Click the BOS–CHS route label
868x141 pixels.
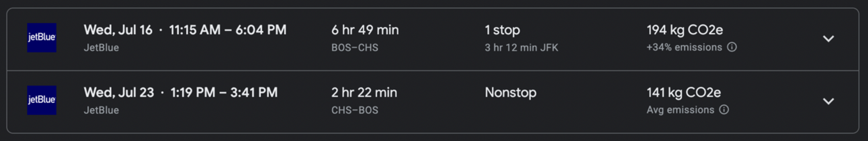pos(354,47)
